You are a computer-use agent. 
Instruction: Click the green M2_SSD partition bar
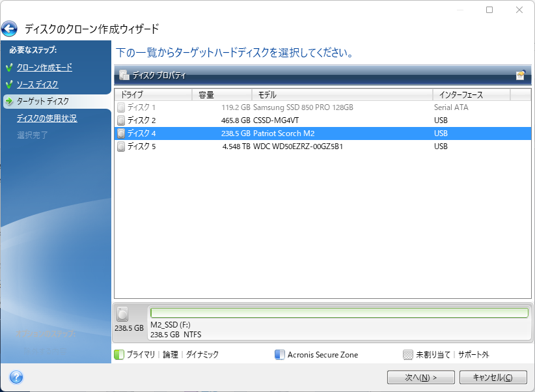[x=340, y=313]
